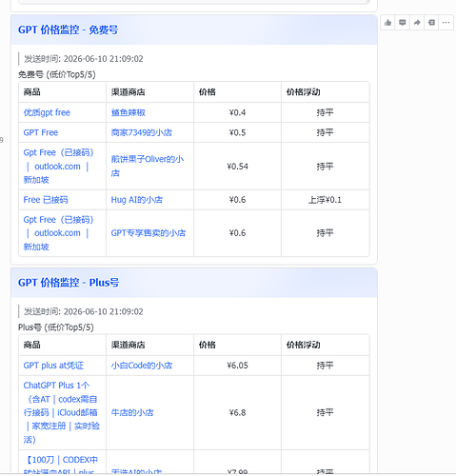Open the 小白Code的小店 shop link

pyautogui.click(x=142, y=366)
